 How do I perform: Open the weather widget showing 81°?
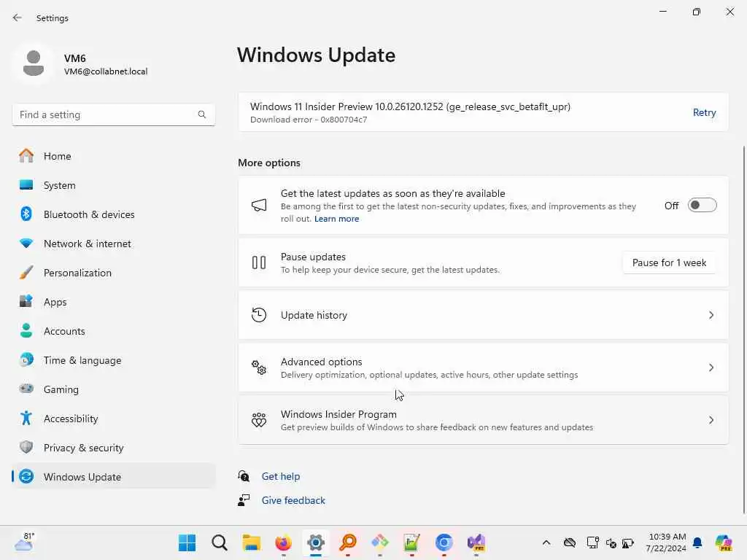point(24,542)
